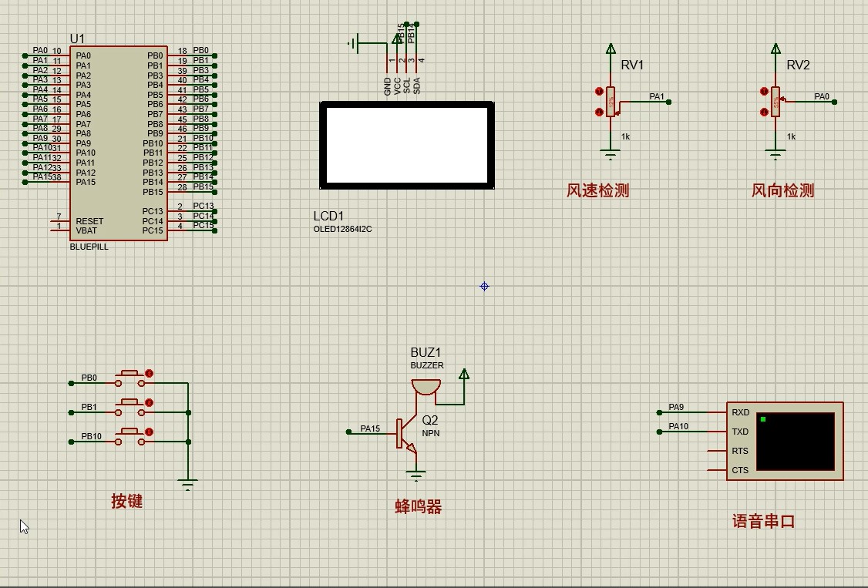Click the virtual terminal black screen
The width and height of the screenshot is (868, 588).
click(795, 441)
